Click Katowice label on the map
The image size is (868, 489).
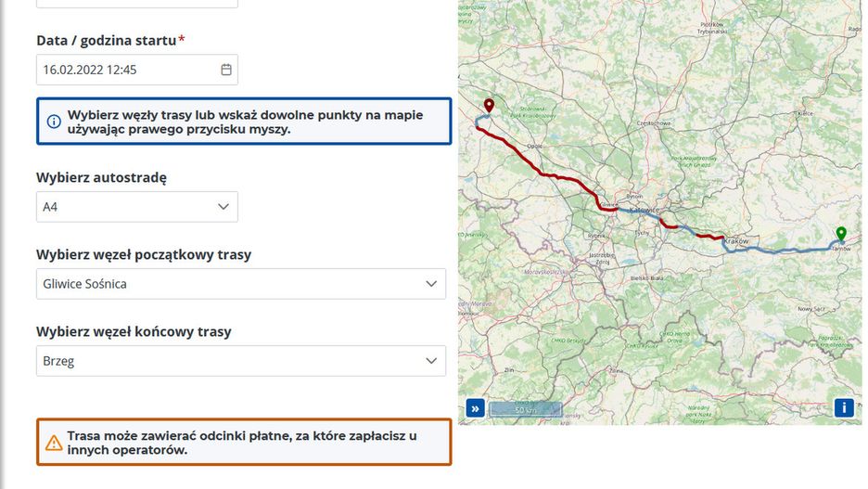645,211
